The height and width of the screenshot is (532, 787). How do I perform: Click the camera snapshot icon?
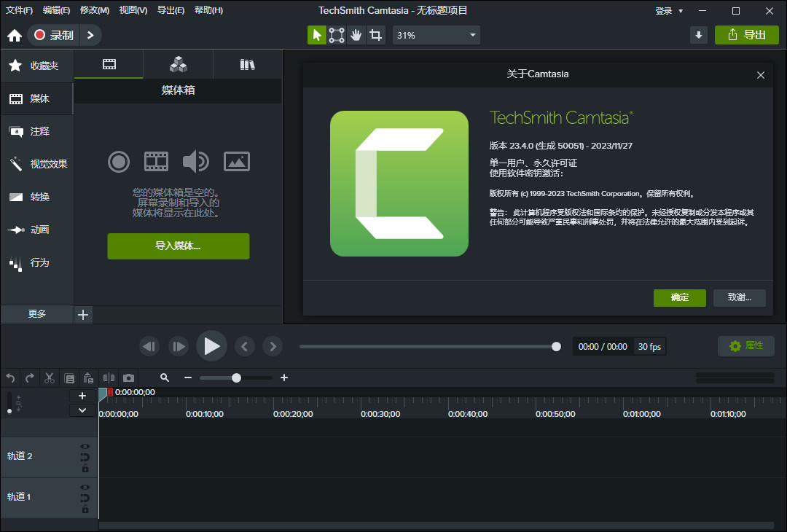(x=128, y=378)
